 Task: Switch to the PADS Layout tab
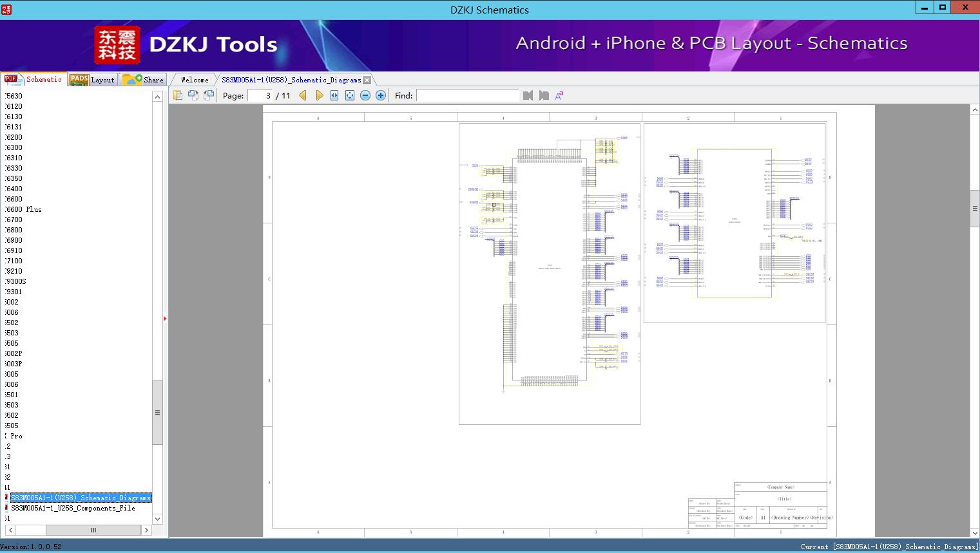click(x=92, y=79)
